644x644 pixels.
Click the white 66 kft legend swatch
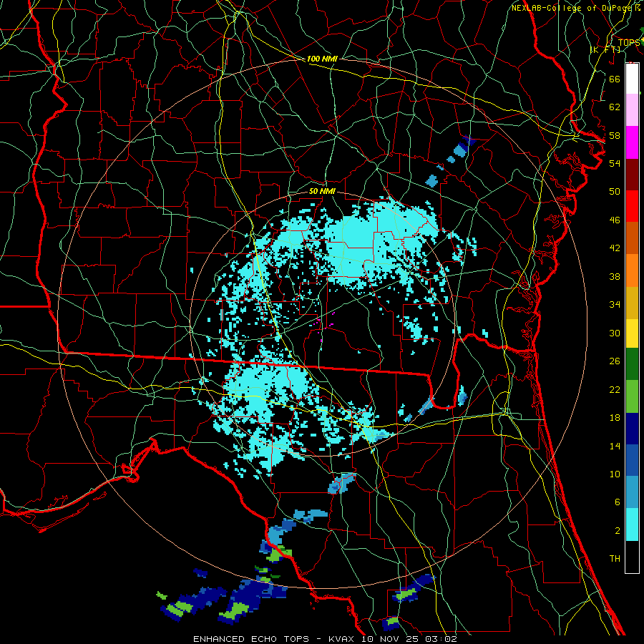tap(632, 79)
